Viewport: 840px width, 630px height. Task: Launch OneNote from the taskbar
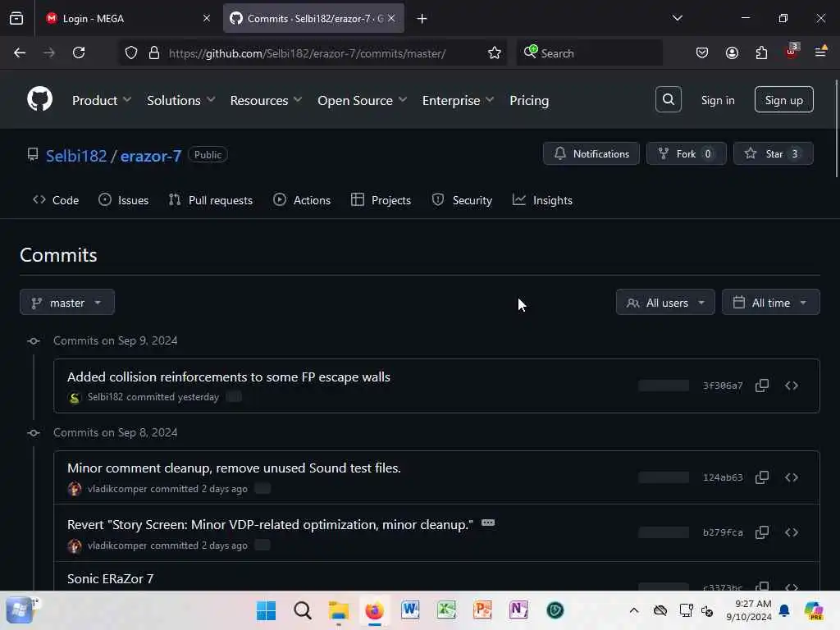[x=518, y=610]
